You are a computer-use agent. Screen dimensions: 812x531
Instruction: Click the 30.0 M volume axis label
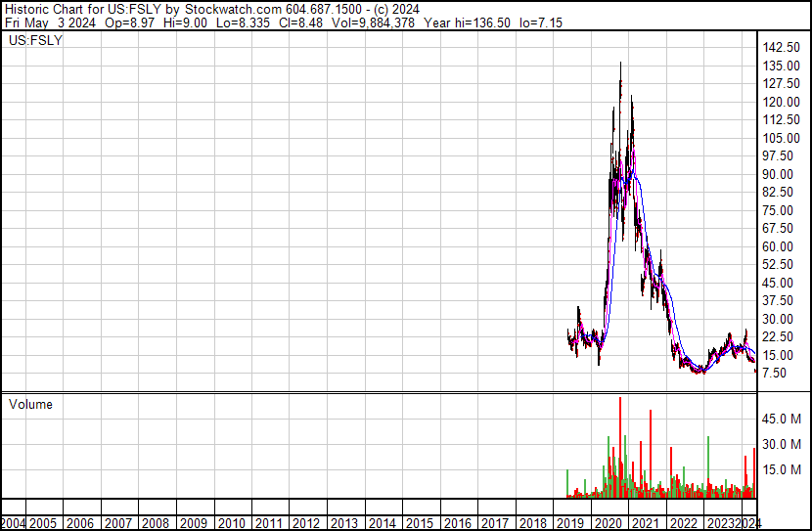click(x=782, y=444)
